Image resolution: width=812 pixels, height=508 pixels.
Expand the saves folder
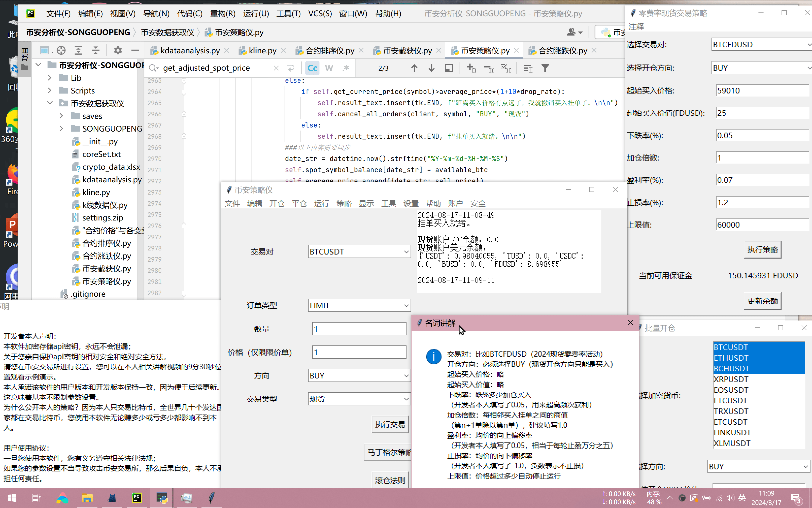[61, 116]
